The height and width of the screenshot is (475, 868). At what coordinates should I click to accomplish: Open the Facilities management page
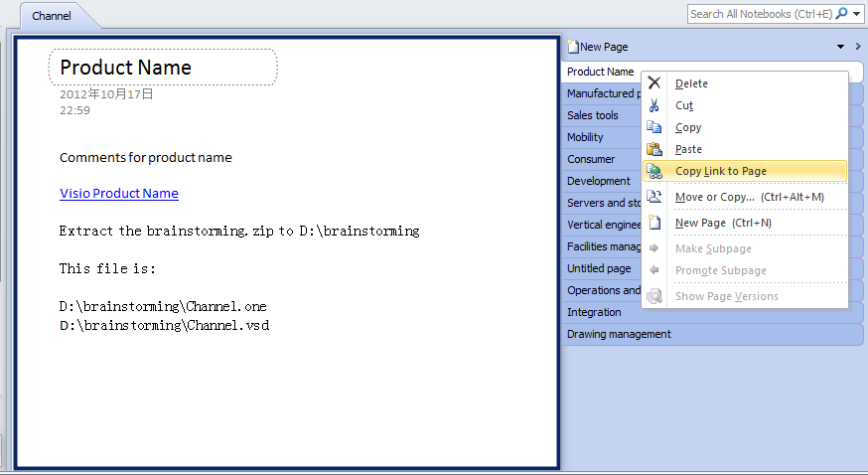tap(602, 246)
